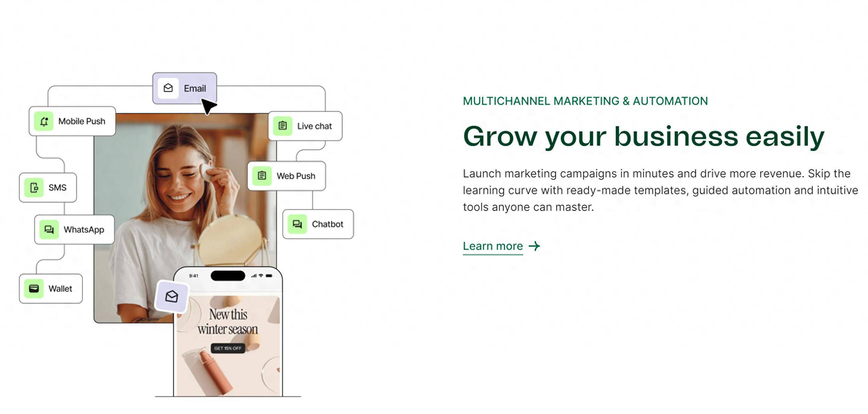Click the Live chat clipboard icon
The height and width of the screenshot is (414, 868).
[282, 126]
